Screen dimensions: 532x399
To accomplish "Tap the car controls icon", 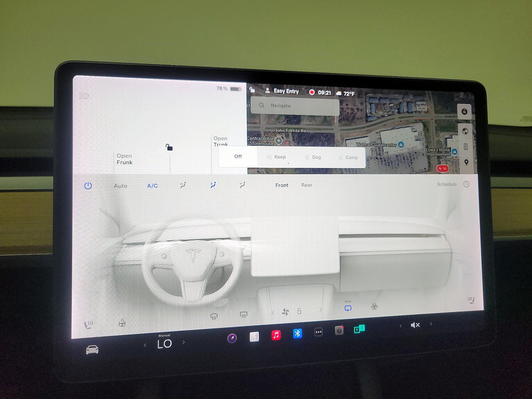I will point(92,350).
